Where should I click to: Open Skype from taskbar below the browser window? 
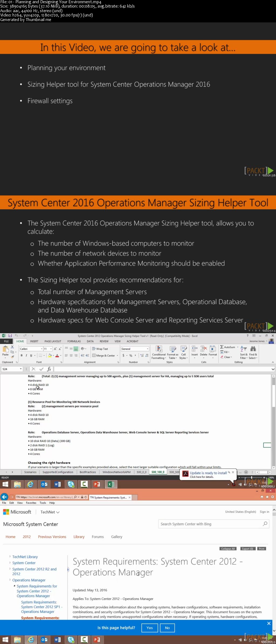click(x=71, y=639)
